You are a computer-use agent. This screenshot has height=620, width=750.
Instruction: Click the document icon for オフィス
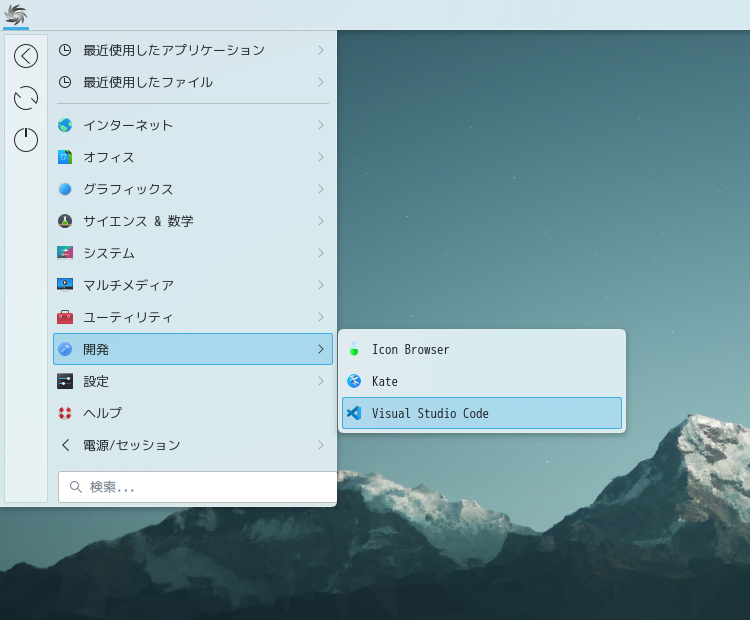tap(65, 157)
